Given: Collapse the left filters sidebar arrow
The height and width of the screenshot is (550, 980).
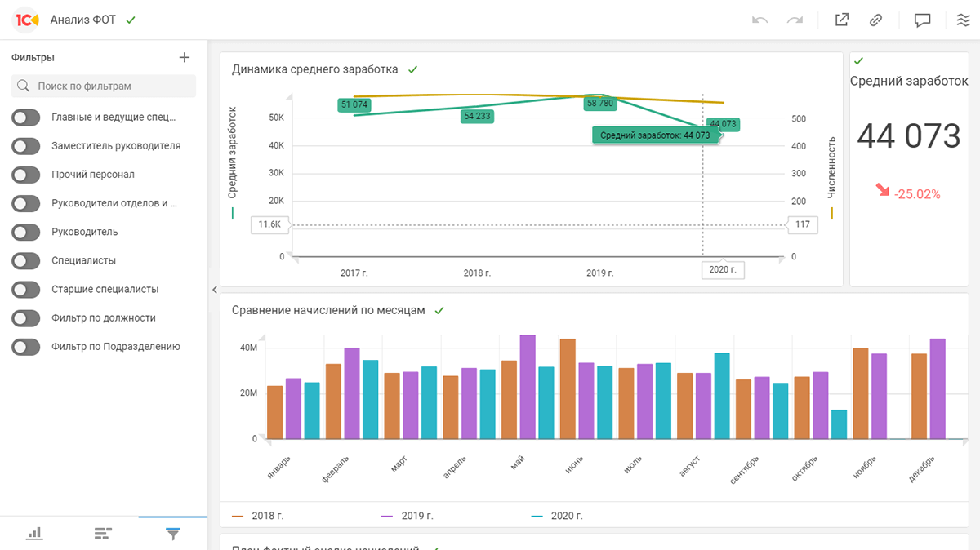Looking at the screenshot, I should (x=214, y=289).
